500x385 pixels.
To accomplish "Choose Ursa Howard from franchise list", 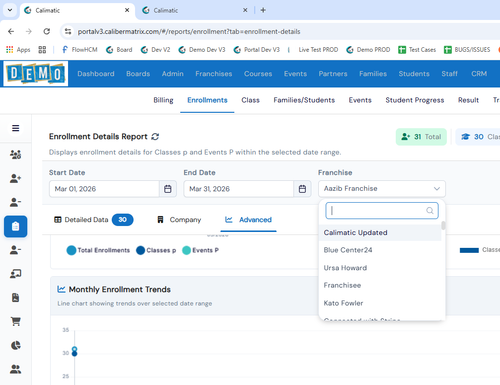I will point(380,268).
